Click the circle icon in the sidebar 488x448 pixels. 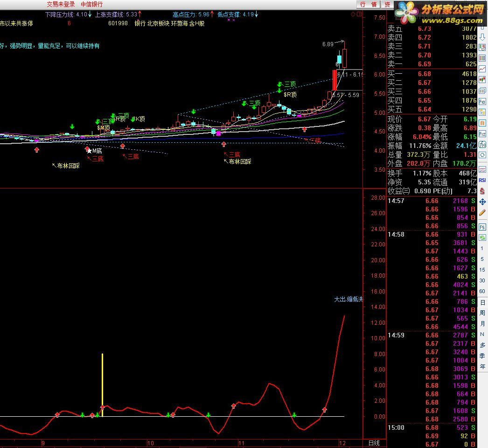click(482, 155)
